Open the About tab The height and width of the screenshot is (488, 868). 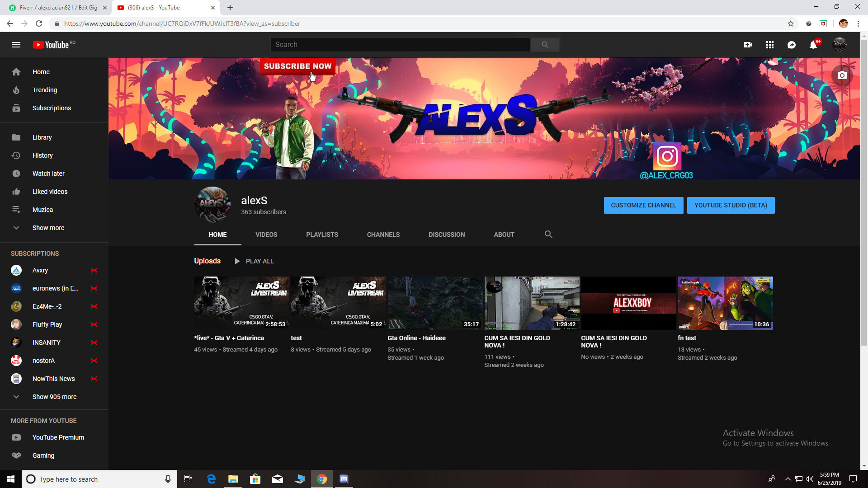click(504, 235)
